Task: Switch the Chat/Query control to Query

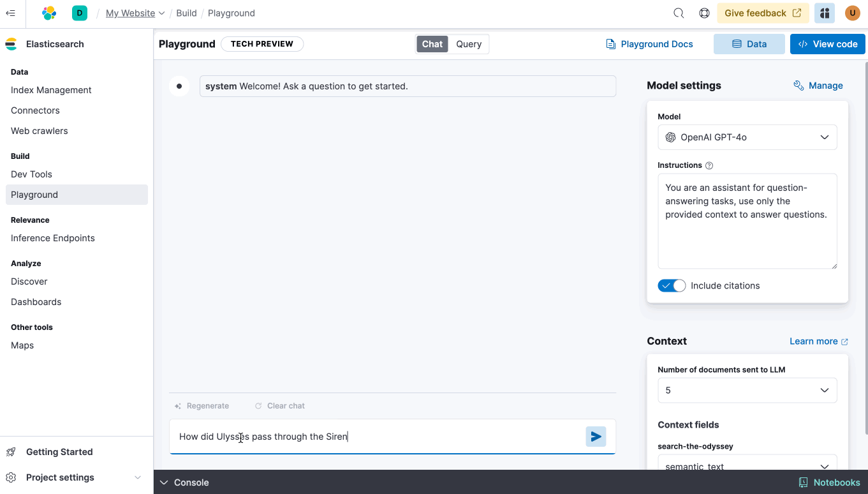Action: tap(469, 43)
